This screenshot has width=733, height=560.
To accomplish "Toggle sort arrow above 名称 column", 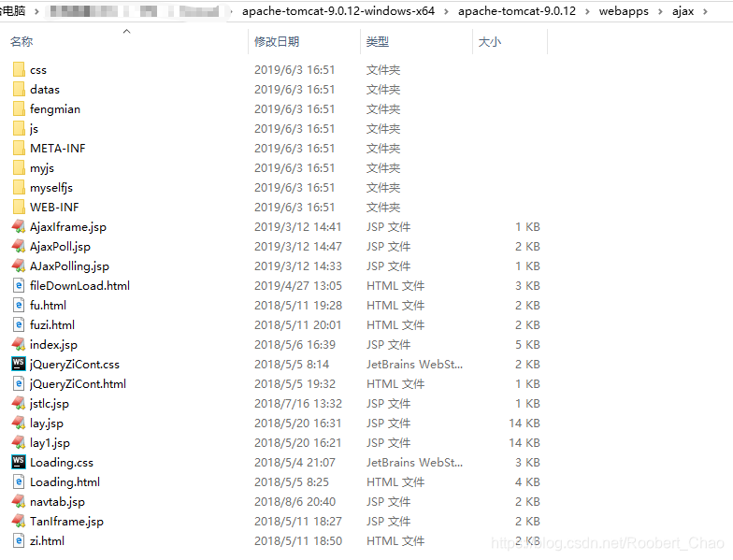I will [x=126, y=32].
